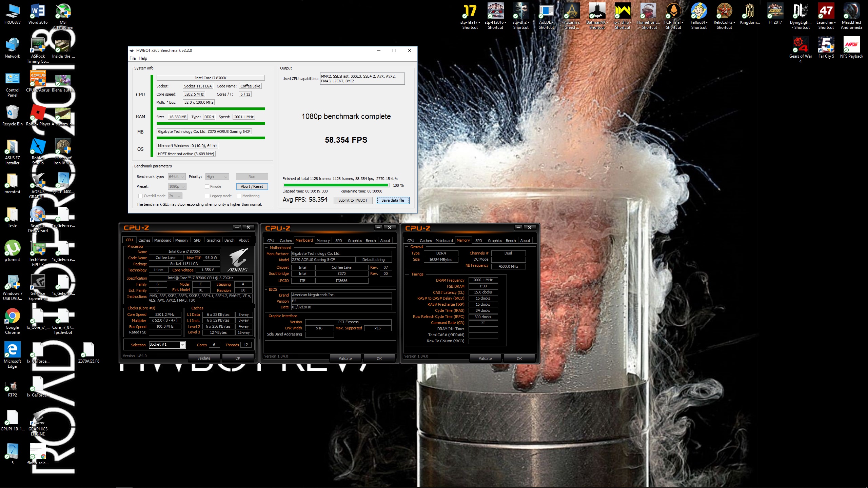Screen dimensions: 868x488
Task: Open About tab in right CPU-Z
Action: 525,241
